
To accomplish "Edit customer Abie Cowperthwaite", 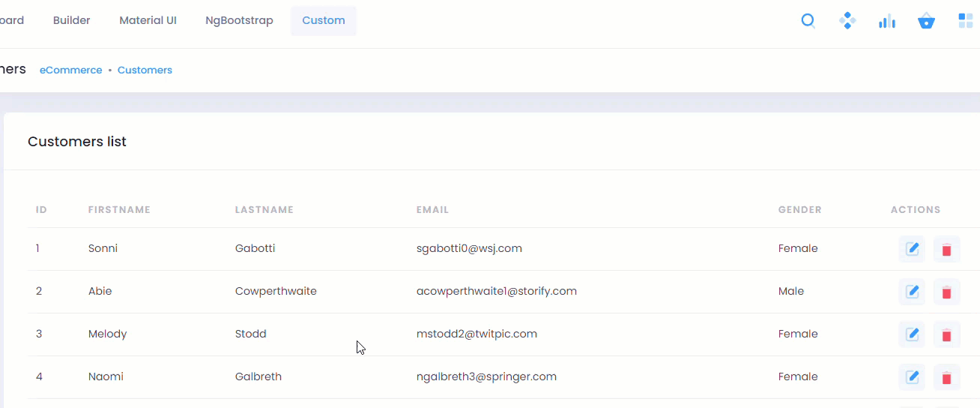I will coord(912,292).
